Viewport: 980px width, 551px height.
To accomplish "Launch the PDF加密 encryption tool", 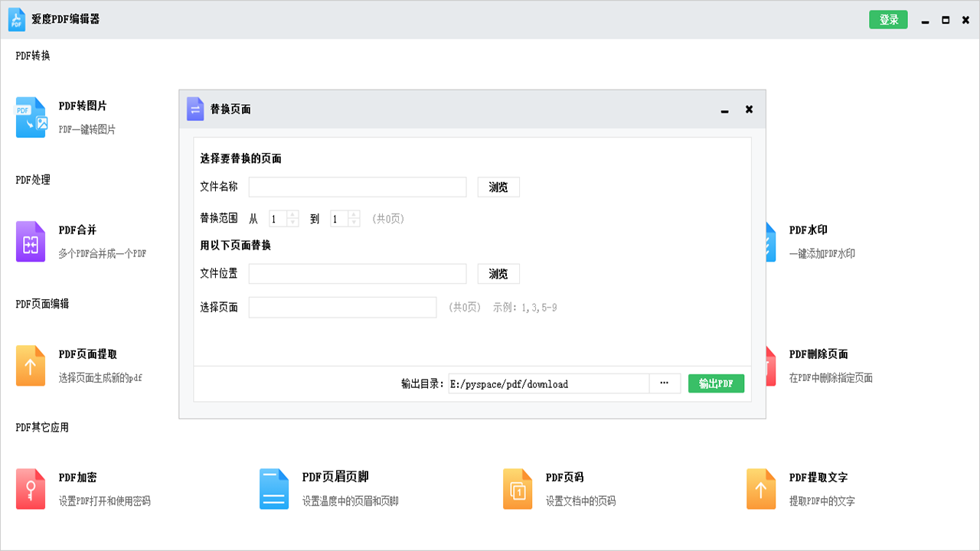I will [x=79, y=478].
